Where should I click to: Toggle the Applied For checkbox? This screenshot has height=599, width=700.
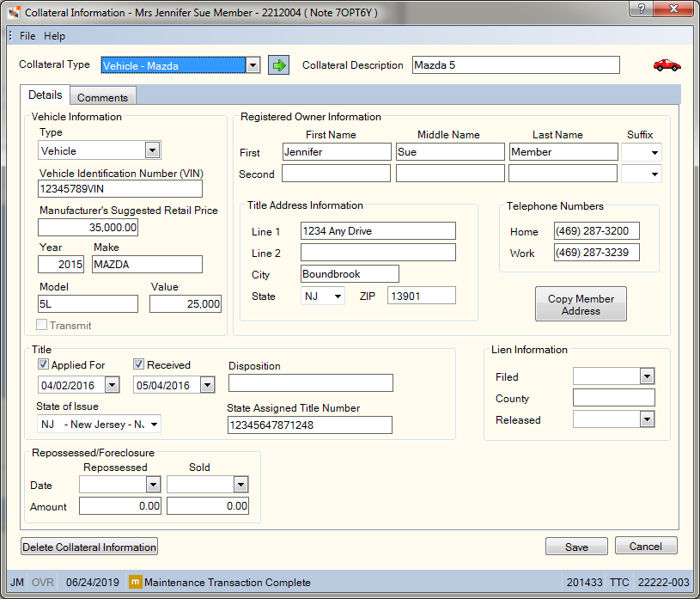(43, 364)
